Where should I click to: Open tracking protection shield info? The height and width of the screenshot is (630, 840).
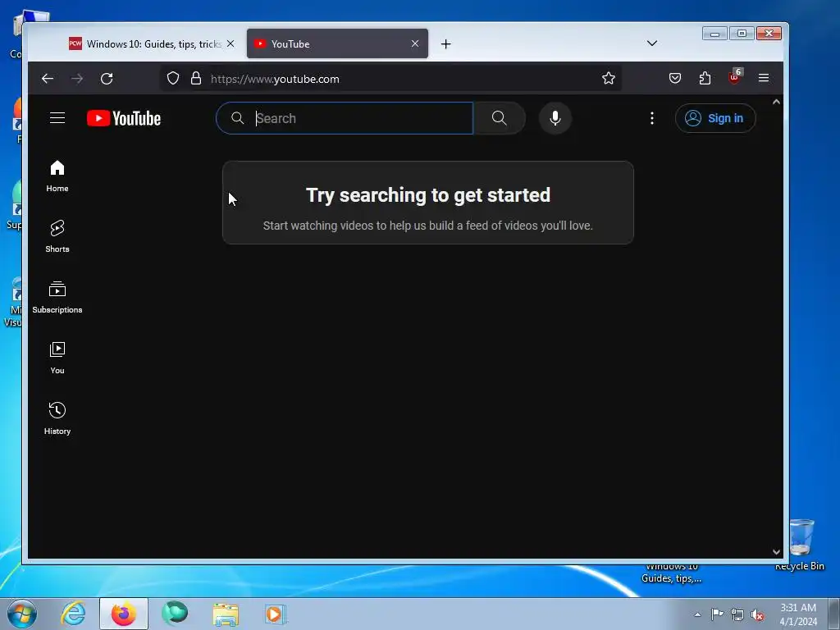point(173,78)
